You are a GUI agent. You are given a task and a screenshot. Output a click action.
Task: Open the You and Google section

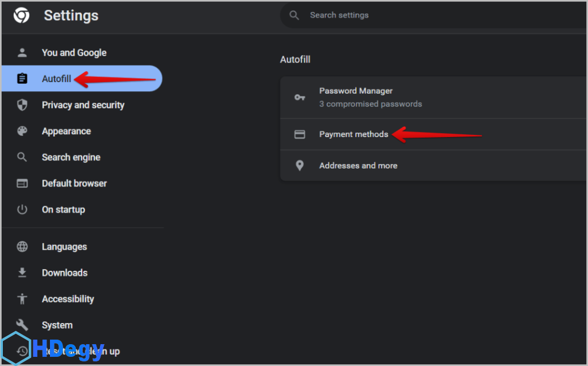(74, 53)
